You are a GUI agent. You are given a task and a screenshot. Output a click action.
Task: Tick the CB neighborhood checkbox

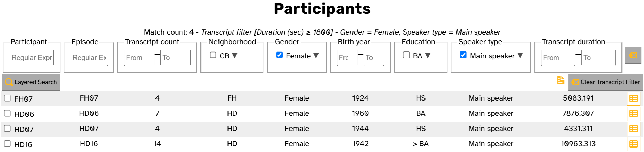click(x=213, y=55)
